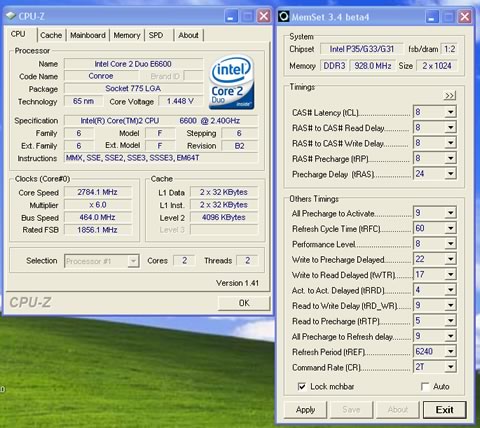The image size is (480, 428).
Task: Expand the timings panel with the >> button
Action: [x=450, y=96]
